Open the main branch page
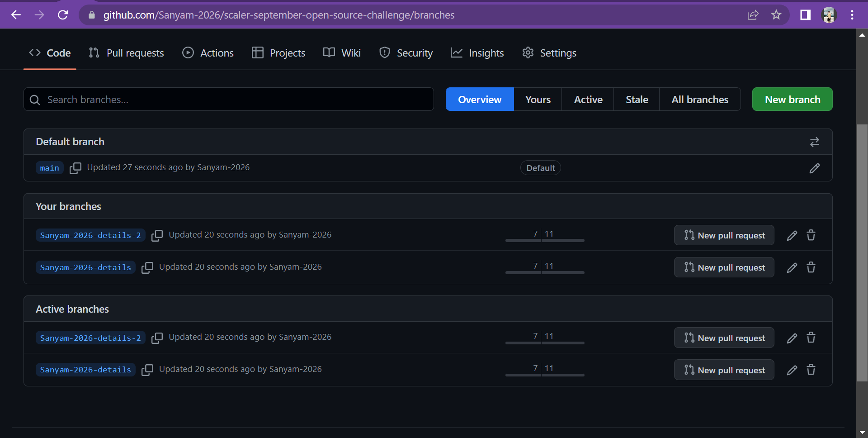This screenshot has height=438, width=868. pyautogui.click(x=49, y=168)
